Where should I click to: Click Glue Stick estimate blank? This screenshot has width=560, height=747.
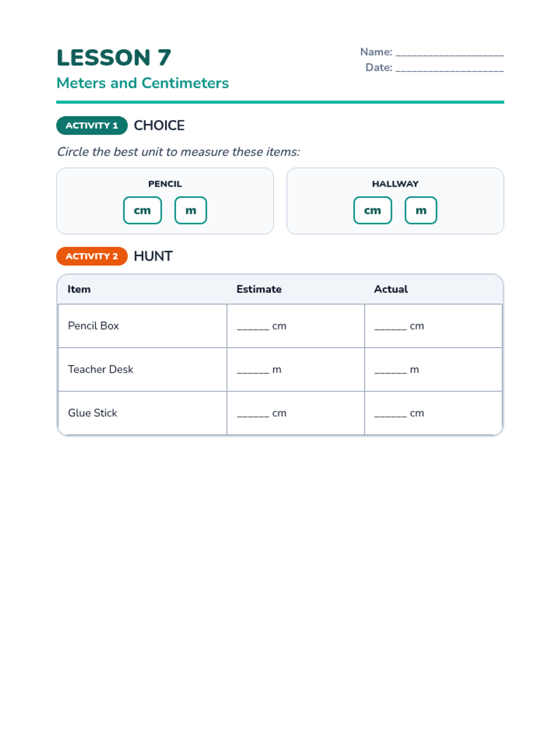click(253, 414)
